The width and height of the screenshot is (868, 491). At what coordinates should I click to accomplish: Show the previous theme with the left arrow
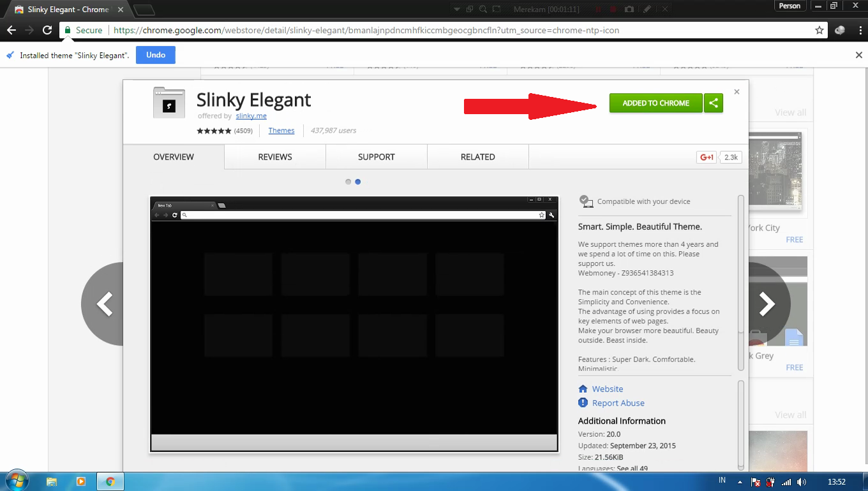pyautogui.click(x=104, y=304)
